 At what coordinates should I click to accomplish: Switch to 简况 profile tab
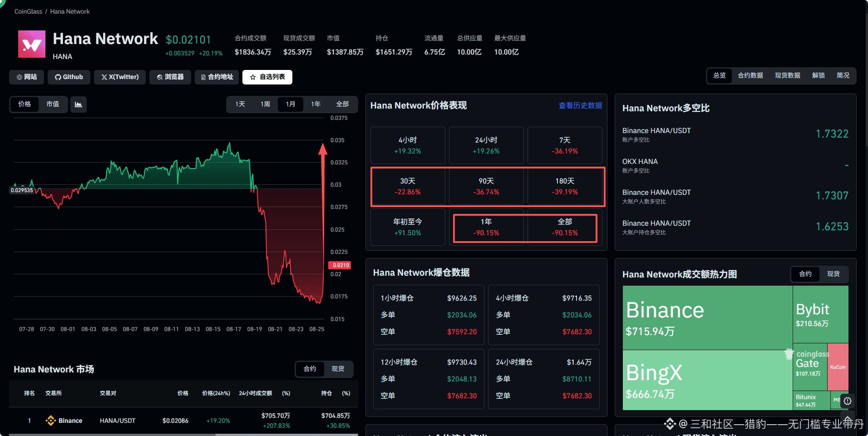pos(843,75)
